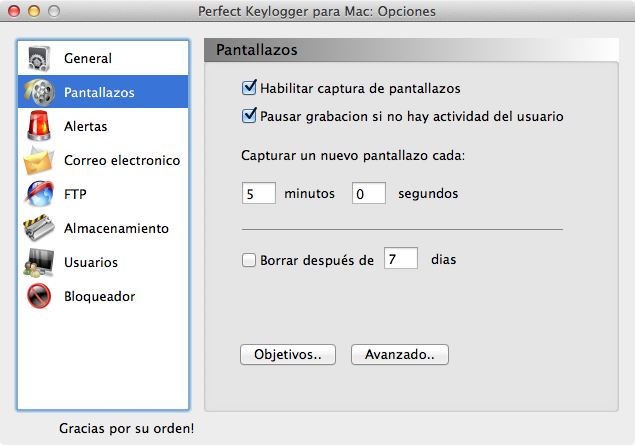Open the Objetivos.. dialog
The width and height of the screenshot is (635, 445).
[288, 354]
